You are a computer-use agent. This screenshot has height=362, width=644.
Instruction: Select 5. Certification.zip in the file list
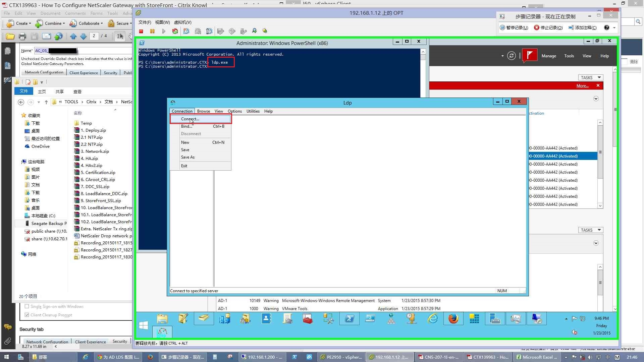pos(98,173)
